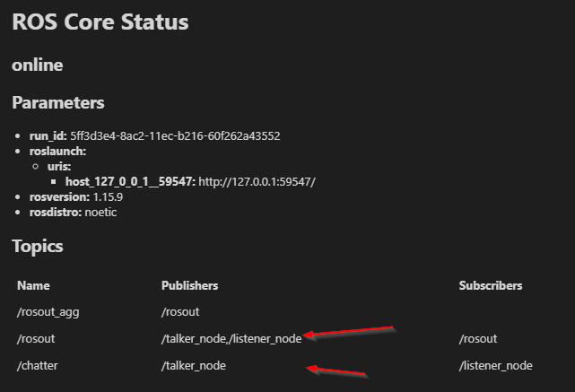Select the rosversion 1.15.9 entry
The height and width of the screenshot is (392, 575).
(76, 197)
